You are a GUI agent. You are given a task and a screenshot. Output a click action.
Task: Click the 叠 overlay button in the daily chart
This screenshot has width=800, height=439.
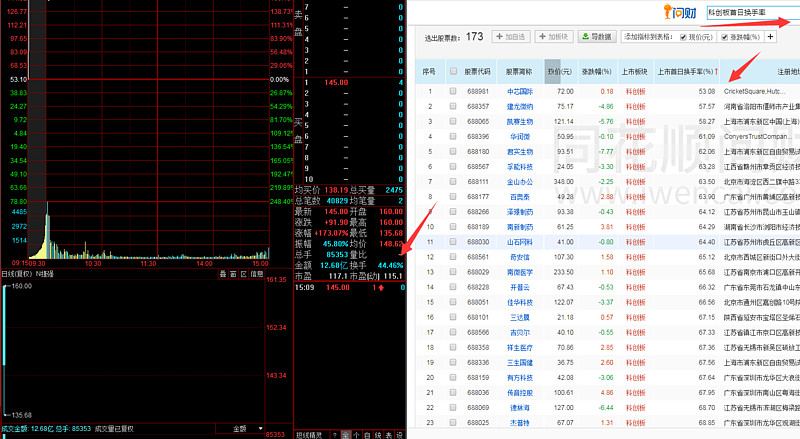point(223,274)
